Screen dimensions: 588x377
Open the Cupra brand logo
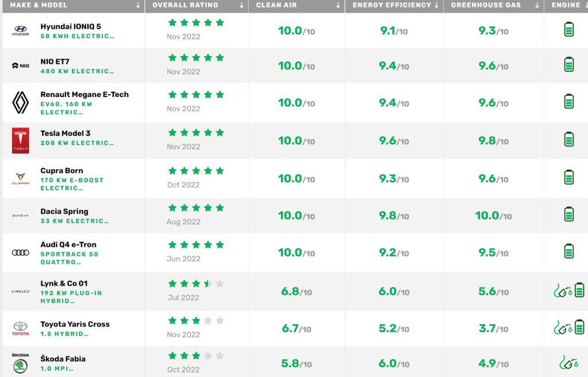[x=20, y=179]
